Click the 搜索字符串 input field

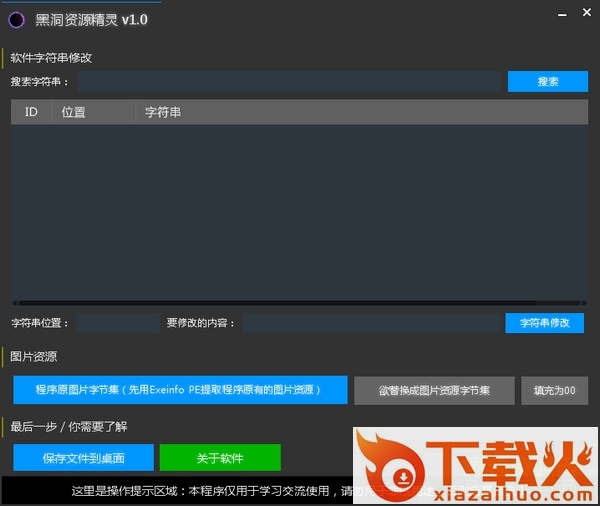pyautogui.click(x=289, y=82)
